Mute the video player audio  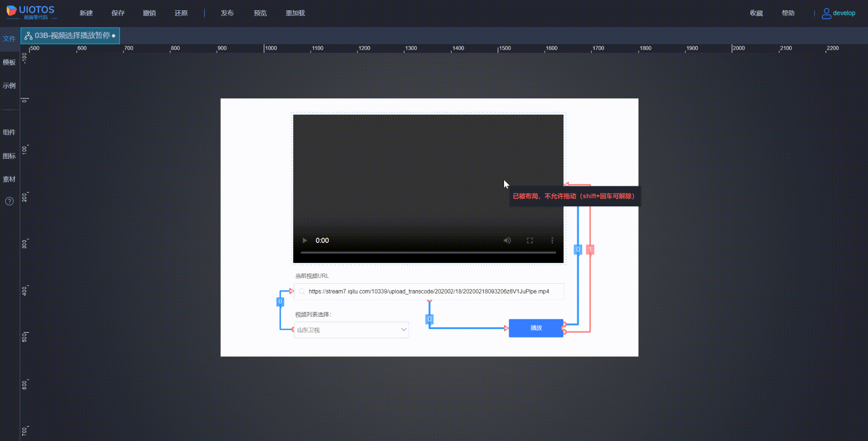[x=507, y=240]
